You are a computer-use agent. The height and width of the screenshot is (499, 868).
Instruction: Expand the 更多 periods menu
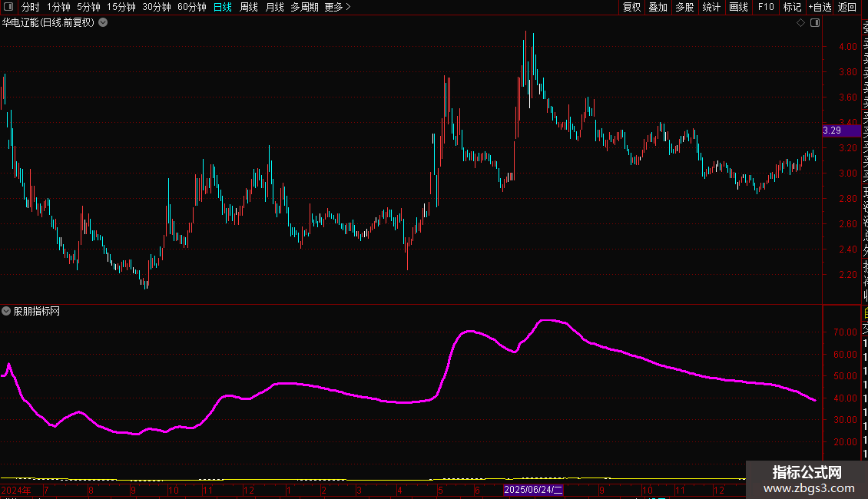click(338, 7)
